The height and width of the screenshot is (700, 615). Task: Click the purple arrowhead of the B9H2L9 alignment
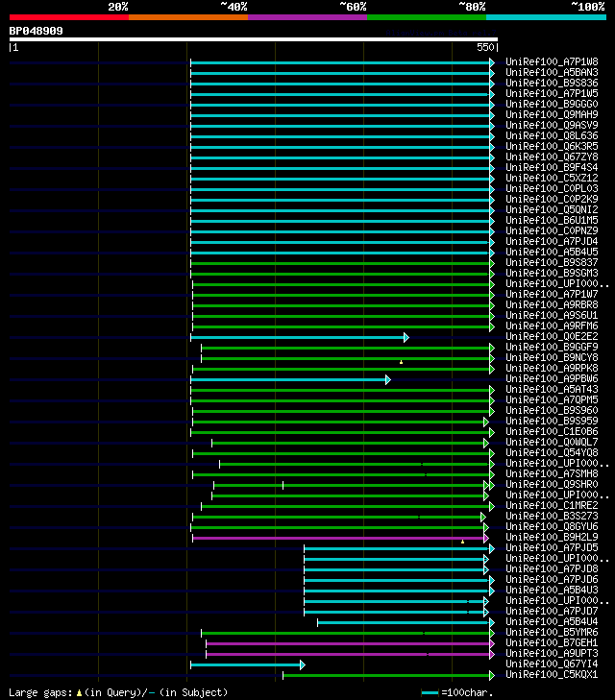pos(486,539)
